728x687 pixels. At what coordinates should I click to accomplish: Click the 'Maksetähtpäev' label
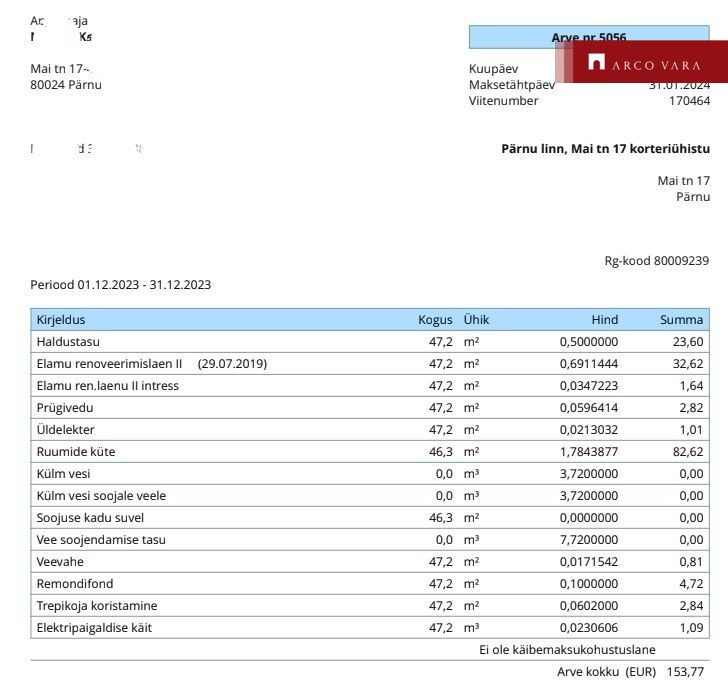[x=512, y=85]
